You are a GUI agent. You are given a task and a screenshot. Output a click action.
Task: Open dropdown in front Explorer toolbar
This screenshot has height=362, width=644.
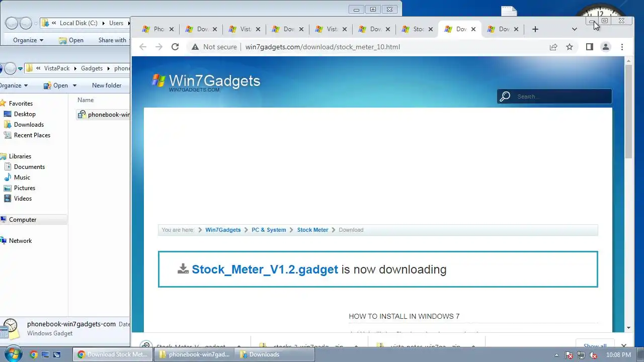click(x=75, y=85)
